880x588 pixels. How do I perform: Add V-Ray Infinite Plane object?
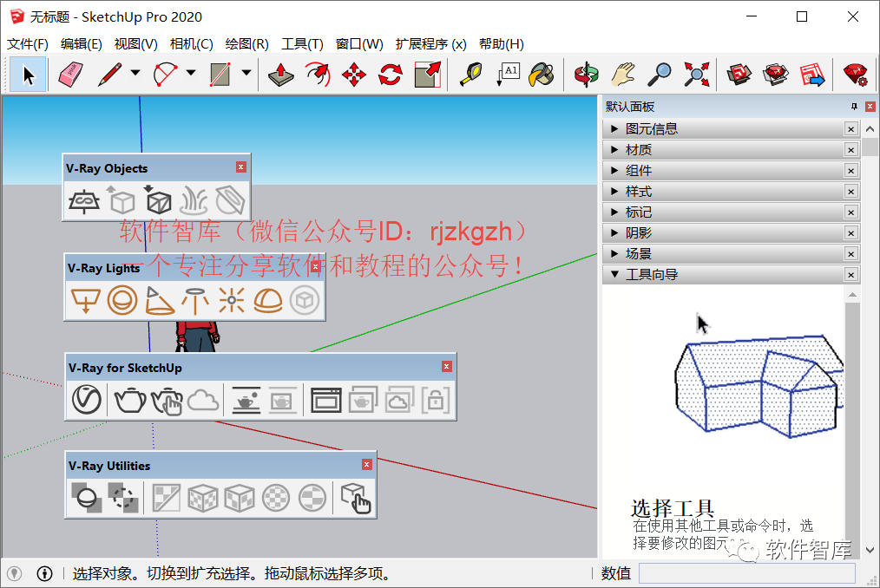tap(84, 201)
